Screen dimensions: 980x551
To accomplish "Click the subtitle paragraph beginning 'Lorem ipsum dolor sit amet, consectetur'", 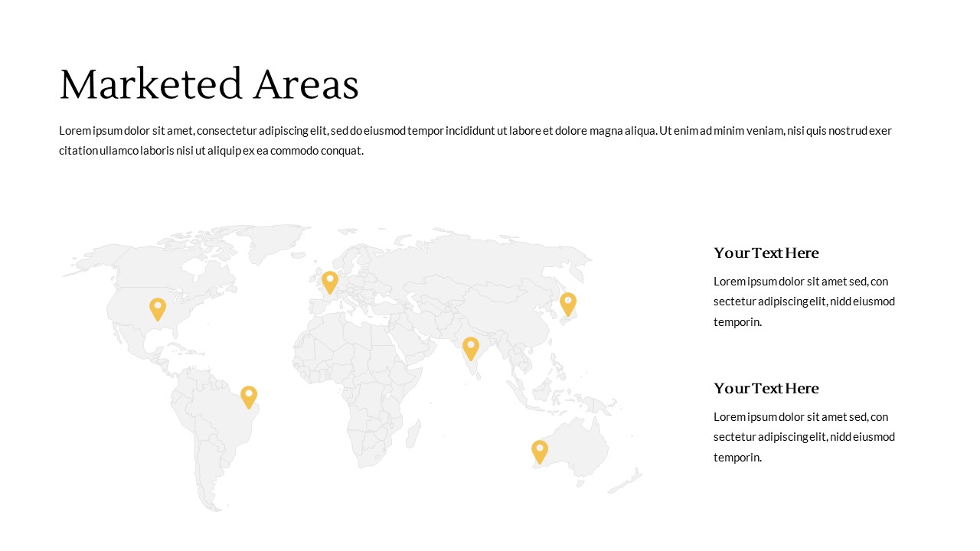I will click(x=475, y=140).
